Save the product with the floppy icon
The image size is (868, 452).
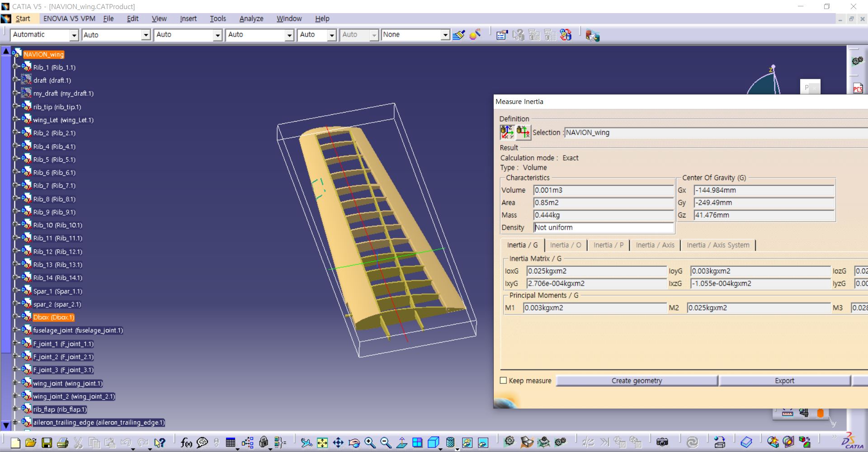tap(47, 443)
